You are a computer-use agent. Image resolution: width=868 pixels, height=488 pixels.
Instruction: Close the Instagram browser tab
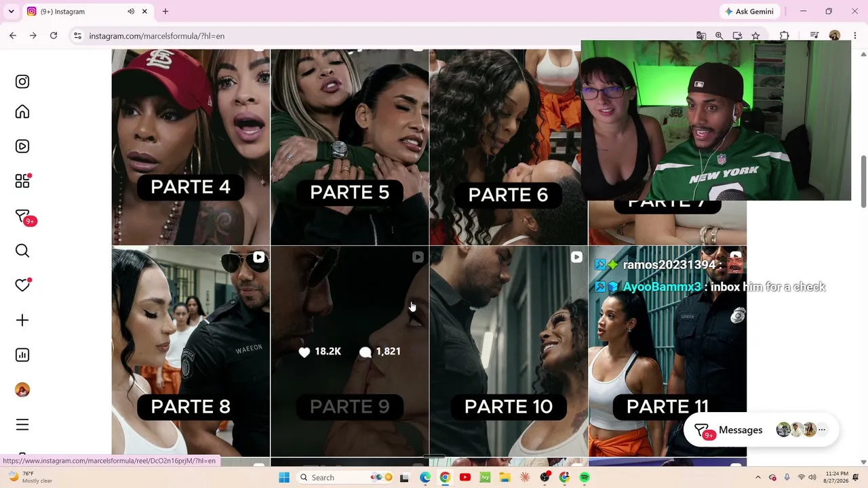144,12
